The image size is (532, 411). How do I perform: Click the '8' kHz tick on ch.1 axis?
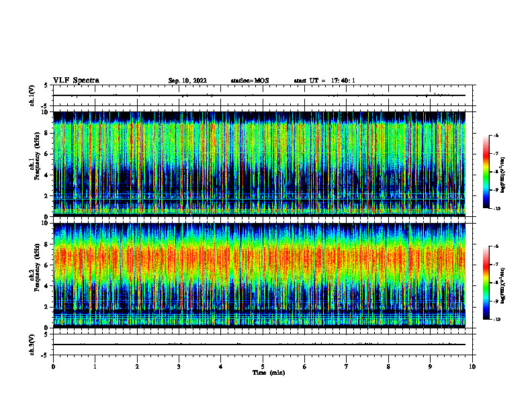[47, 133]
